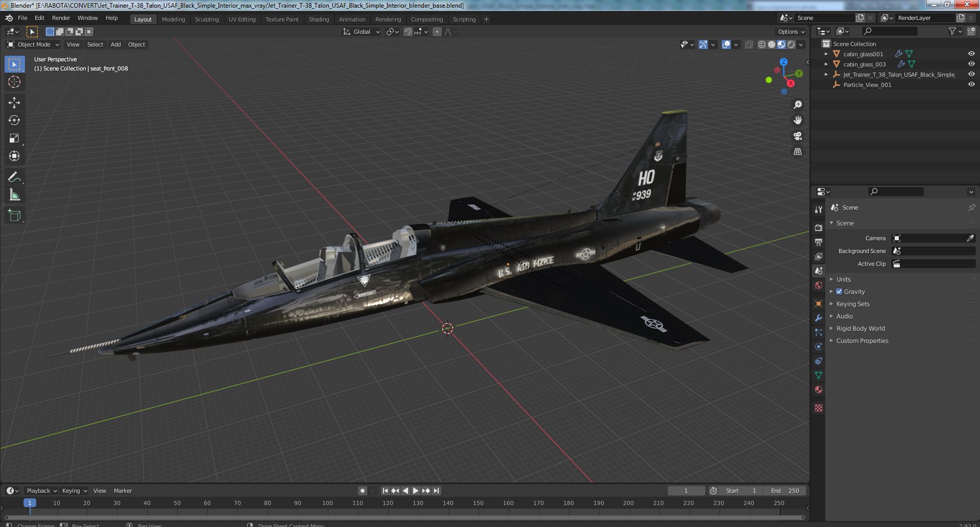Hide cabin_glass_003 in outliner
This screenshot has height=527, width=980.
point(971,64)
